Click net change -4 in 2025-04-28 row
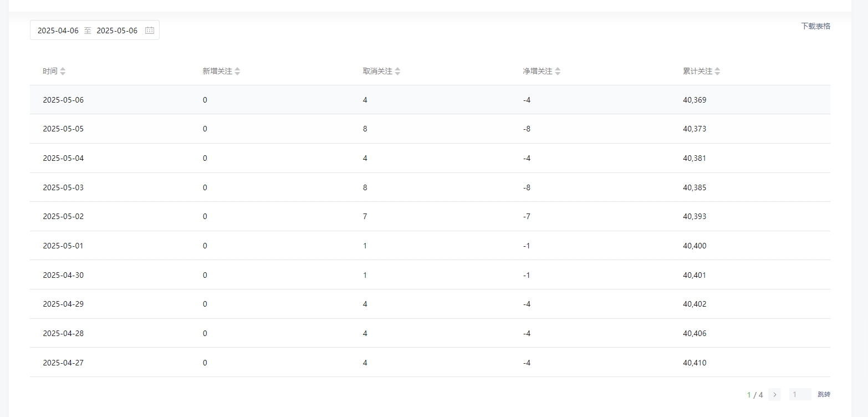This screenshot has width=868, height=417. click(x=527, y=334)
